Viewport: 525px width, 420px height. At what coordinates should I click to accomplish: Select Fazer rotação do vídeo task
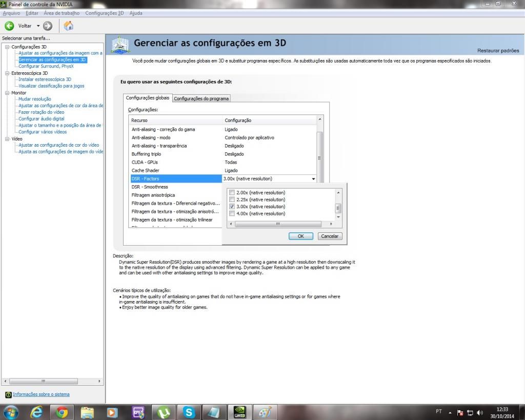[41, 112]
